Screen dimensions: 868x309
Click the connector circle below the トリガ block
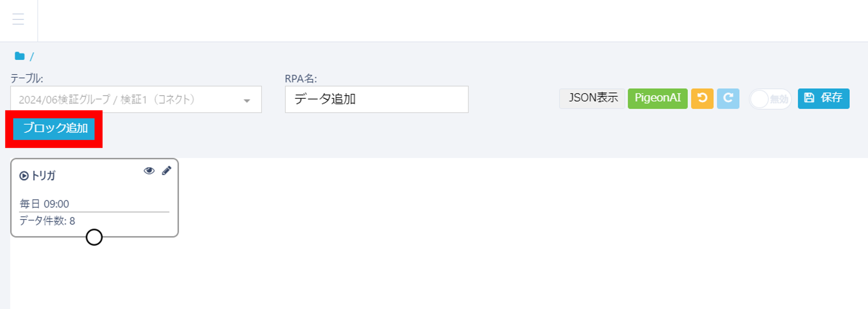(94, 237)
